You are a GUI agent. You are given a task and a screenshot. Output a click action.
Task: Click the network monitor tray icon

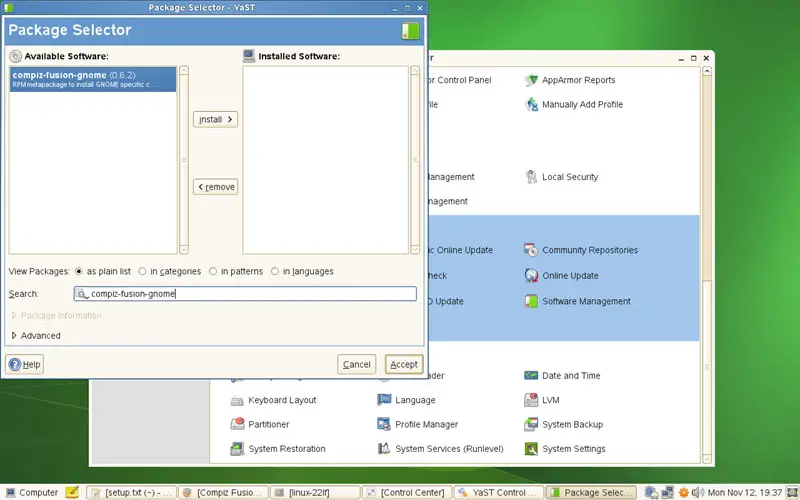click(667, 492)
